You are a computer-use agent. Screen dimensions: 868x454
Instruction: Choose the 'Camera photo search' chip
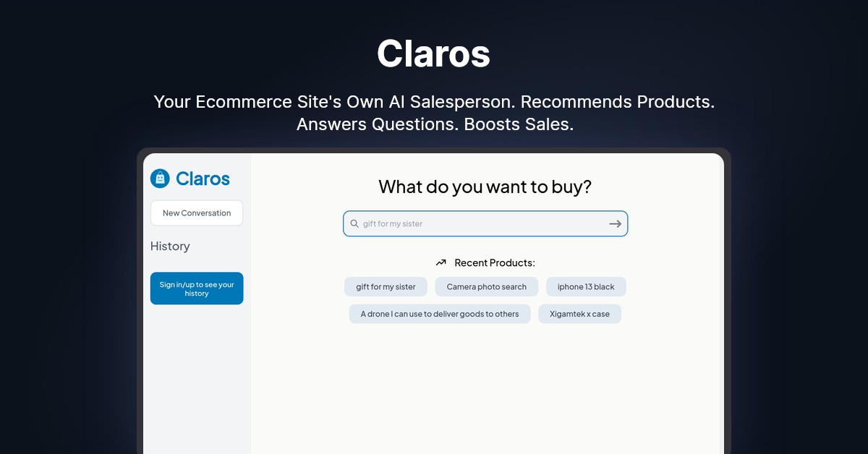pyautogui.click(x=486, y=287)
